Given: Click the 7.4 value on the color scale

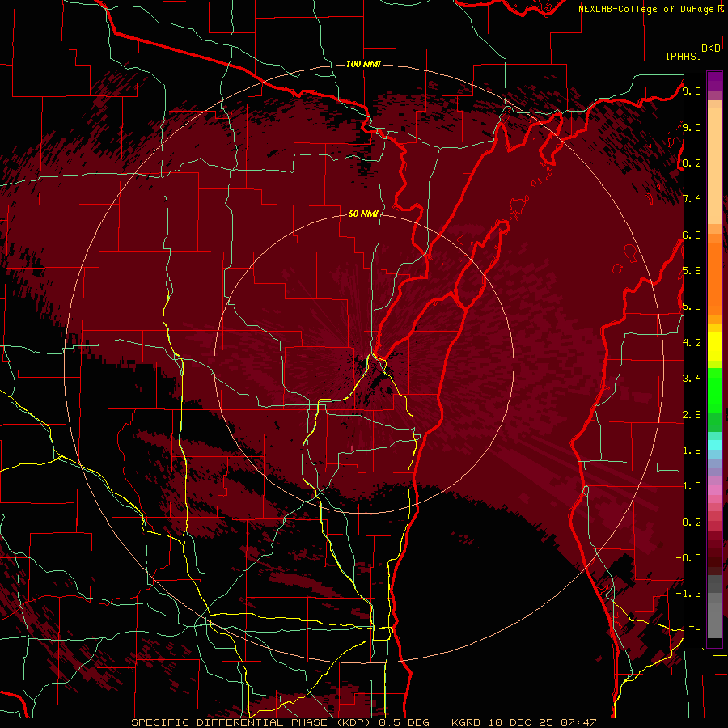Looking at the screenshot, I should point(692,199).
